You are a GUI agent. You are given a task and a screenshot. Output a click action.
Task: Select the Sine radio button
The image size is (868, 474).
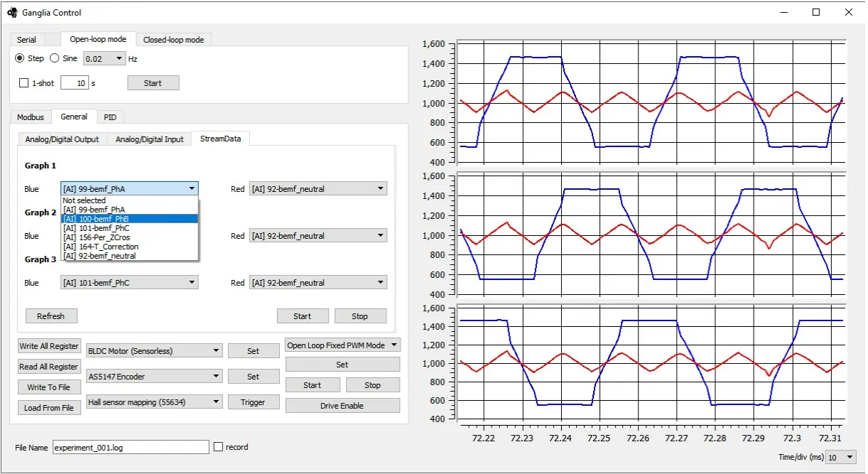click(x=55, y=58)
